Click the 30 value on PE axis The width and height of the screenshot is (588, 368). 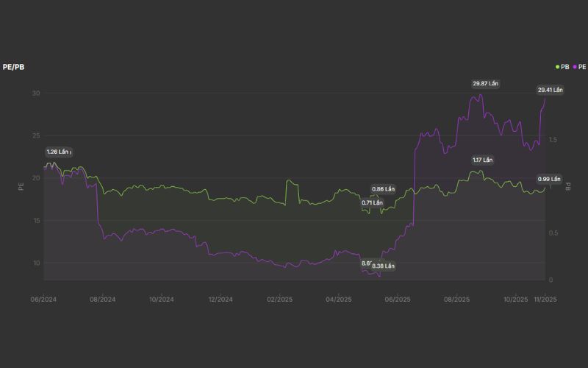pos(36,93)
